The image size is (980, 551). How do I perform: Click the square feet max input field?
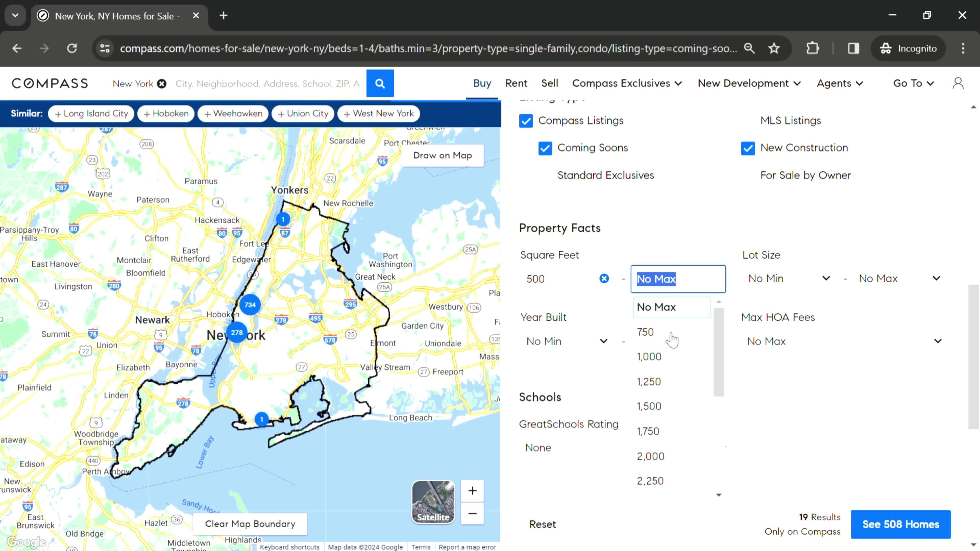(x=678, y=279)
